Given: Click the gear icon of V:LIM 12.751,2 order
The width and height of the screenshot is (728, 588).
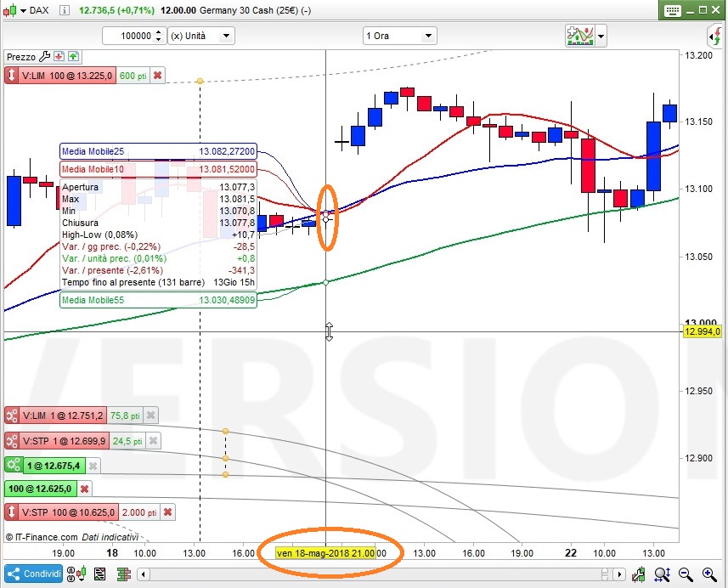Looking at the screenshot, I should 12,416.
